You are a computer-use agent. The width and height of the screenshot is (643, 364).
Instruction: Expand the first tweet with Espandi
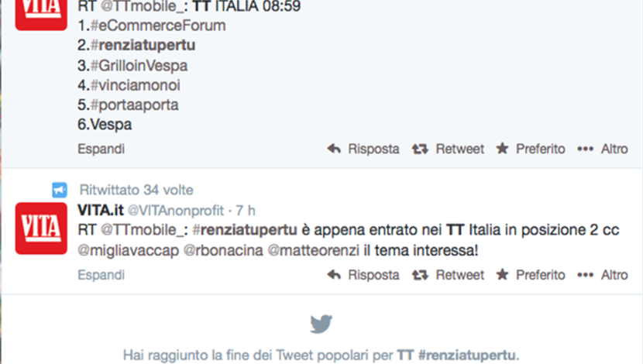coord(101,149)
